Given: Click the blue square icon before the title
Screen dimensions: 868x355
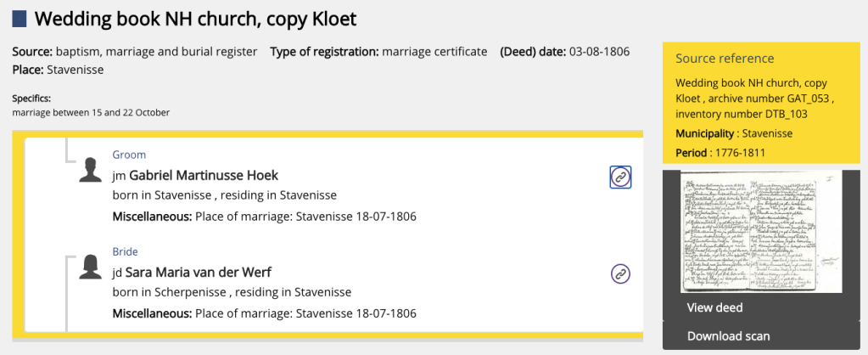Looking at the screenshot, I should point(20,18).
